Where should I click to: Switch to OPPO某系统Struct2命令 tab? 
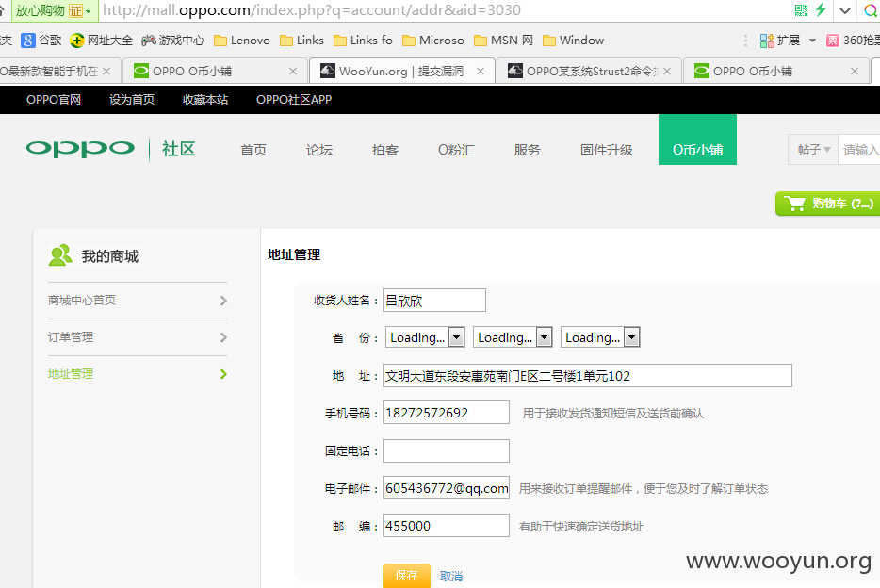pyautogui.click(x=589, y=72)
